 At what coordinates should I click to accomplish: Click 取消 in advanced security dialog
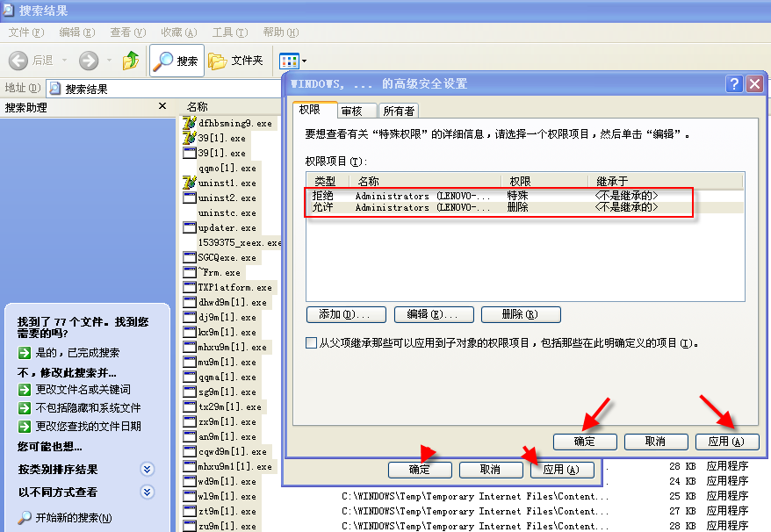pyautogui.click(x=655, y=442)
